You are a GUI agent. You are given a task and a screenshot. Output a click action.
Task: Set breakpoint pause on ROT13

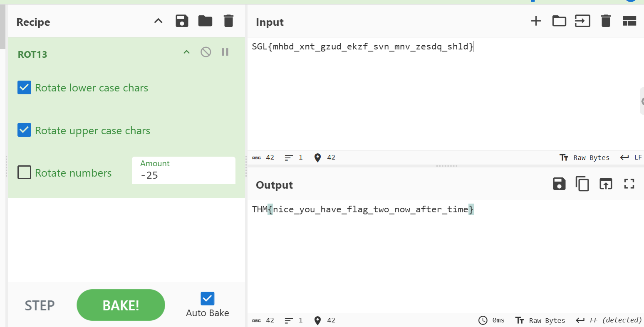pos(225,52)
